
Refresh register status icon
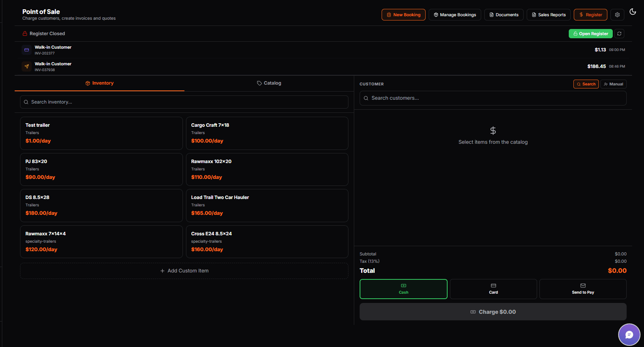(619, 34)
